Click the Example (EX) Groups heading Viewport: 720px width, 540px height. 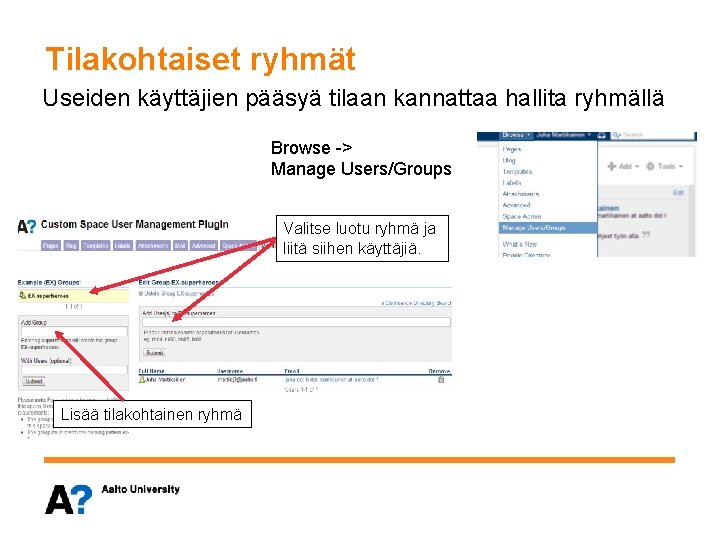tap(49, 282)
